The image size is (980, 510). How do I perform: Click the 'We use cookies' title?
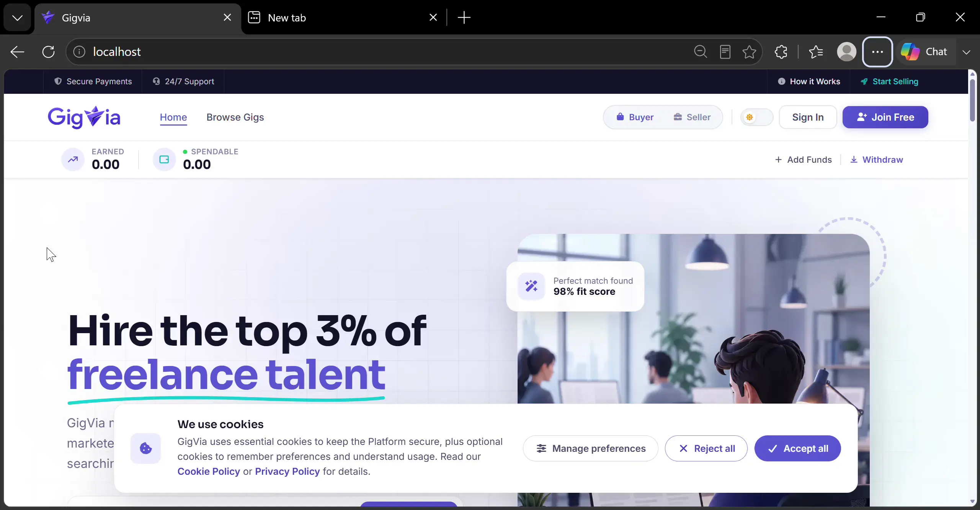pos(220,424)
